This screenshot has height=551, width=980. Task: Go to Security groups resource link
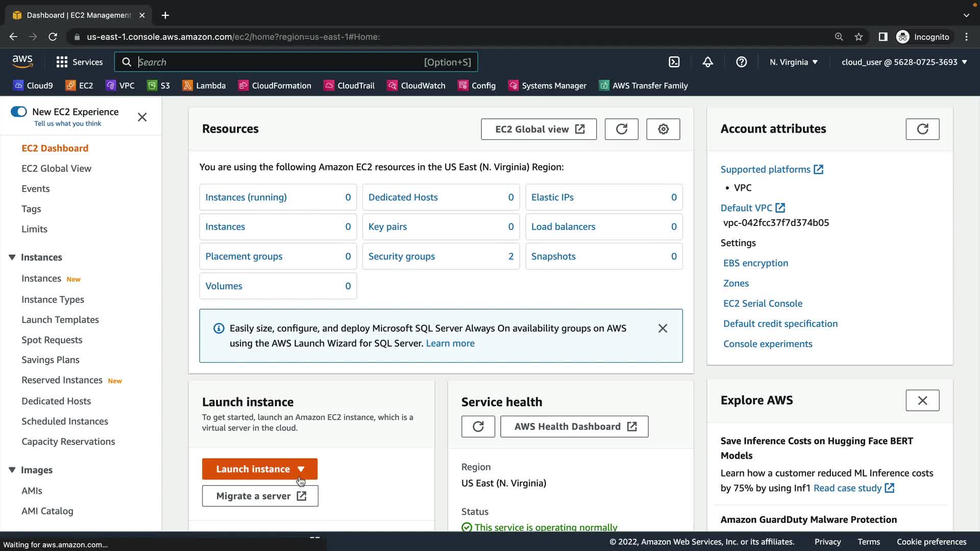[x=401, y=257]
